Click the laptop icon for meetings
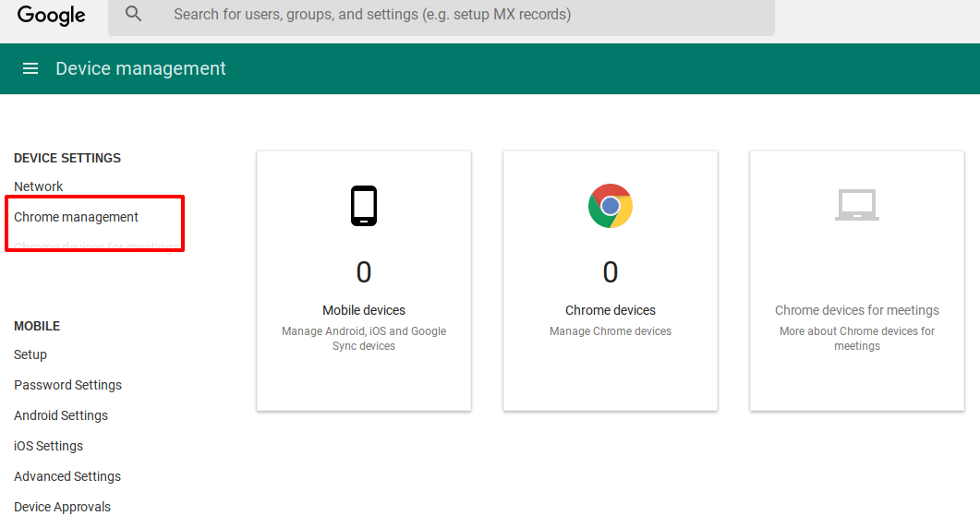 857,205
